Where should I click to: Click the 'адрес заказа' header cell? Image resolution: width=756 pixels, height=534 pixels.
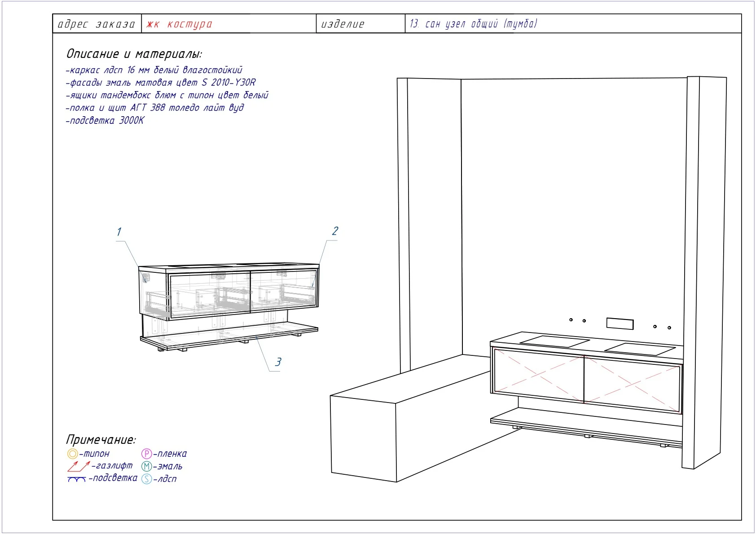click(97, 24)
